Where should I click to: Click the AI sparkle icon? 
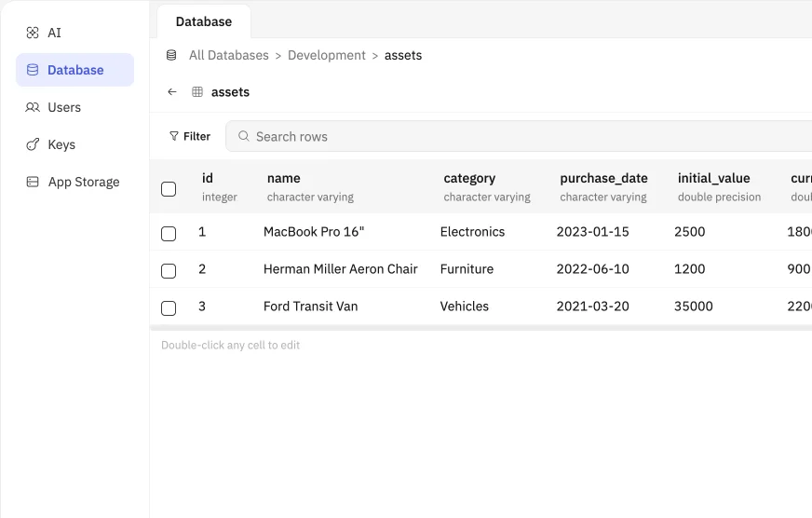33,33
